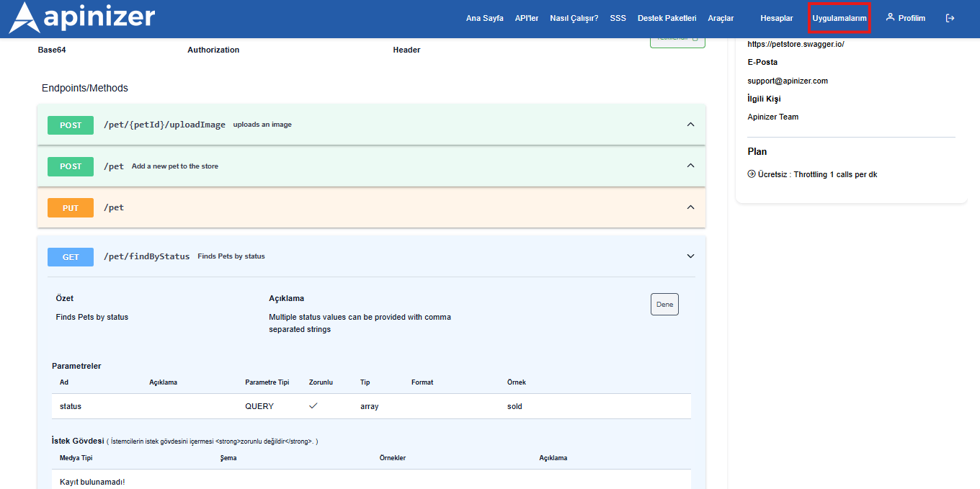Click the Ücretsiz throttling plan text
The image size is (980, 489).
tap(817, 174)
